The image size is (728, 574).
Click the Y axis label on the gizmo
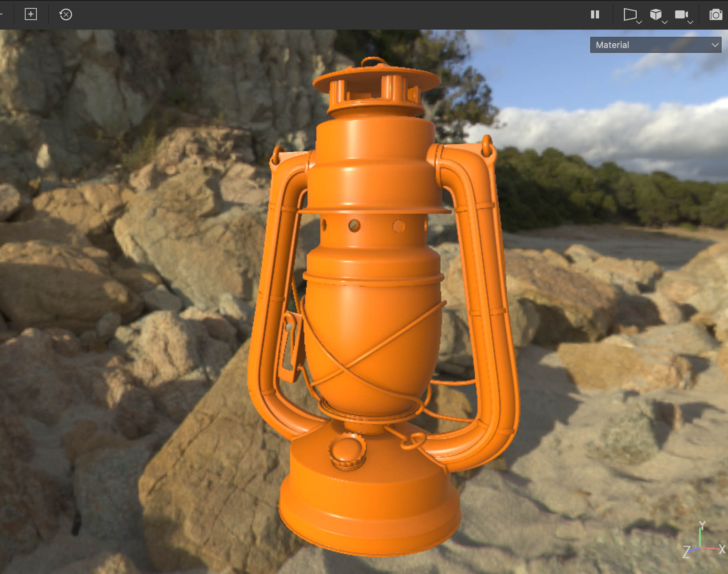[702, 525]
